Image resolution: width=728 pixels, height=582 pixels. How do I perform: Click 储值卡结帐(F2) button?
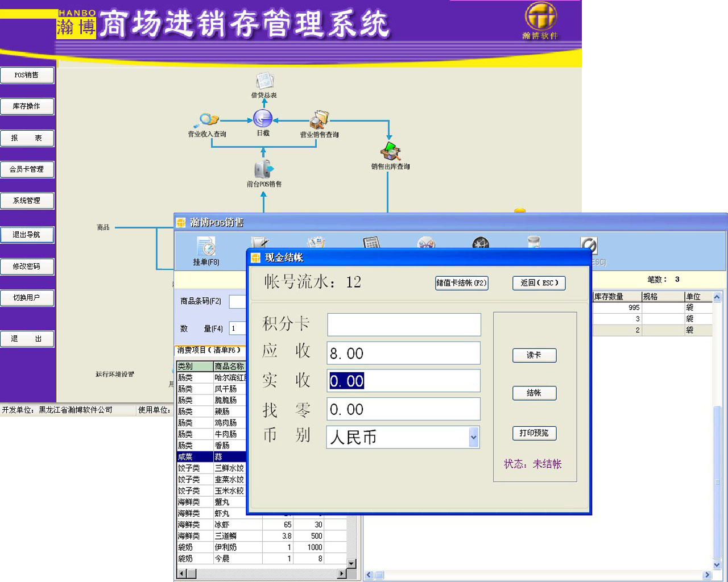[x=462, y=282]
